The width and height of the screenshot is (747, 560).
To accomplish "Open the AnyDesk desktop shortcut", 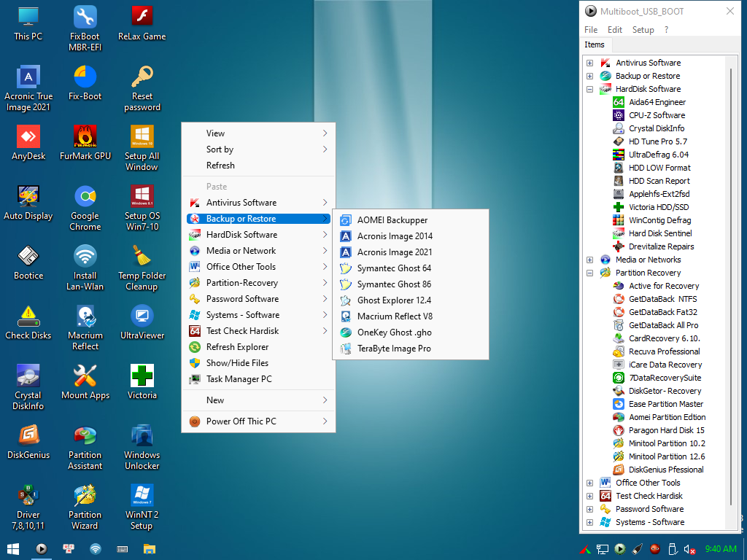I will pyautogui.click(x=28, y=137).
